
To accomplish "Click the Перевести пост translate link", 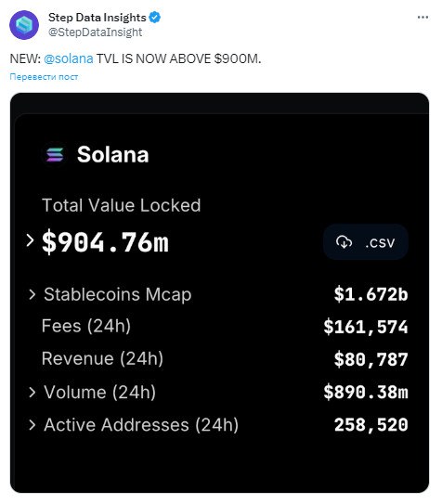I will coord(44,77).
